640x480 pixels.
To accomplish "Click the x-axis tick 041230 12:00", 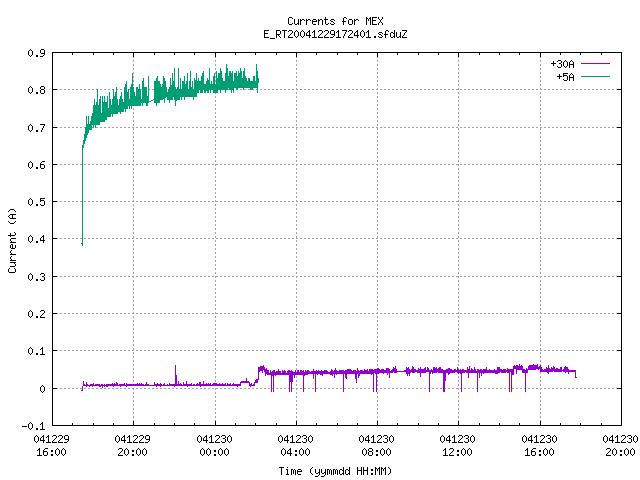I will (457, 446).
